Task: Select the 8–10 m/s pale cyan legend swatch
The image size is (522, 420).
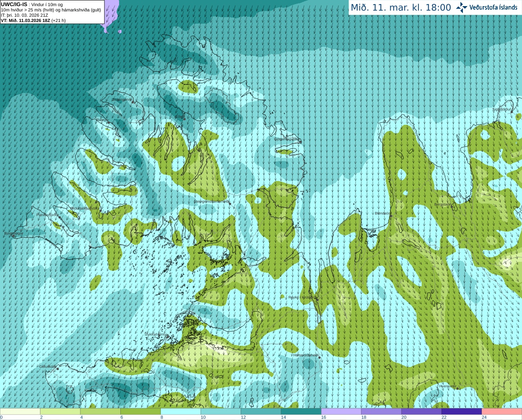Action: (181, 411)
